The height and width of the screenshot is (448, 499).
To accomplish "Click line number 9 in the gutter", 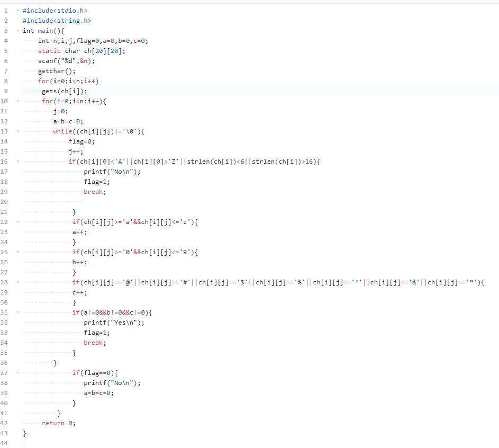I will point(6,91).
